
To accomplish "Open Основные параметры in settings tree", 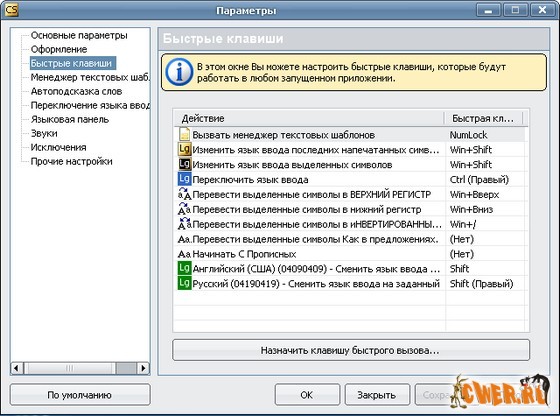I will tap(79, 35).
